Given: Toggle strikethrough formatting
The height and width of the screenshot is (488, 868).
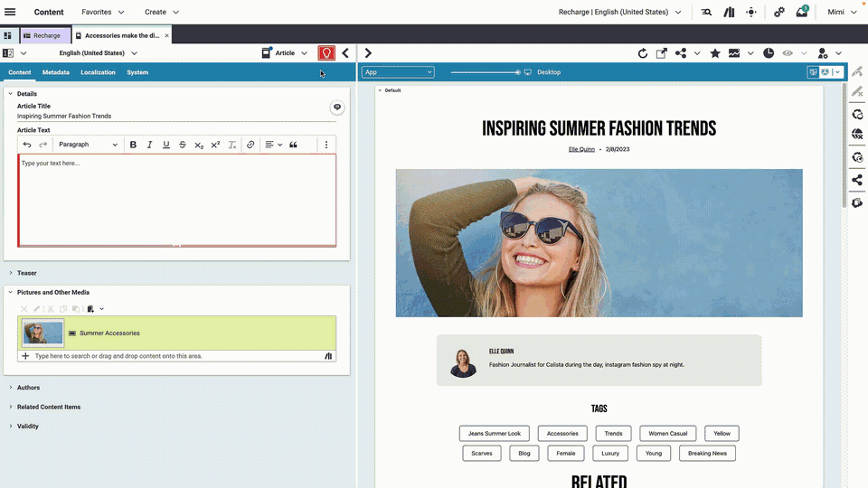Looking at the screenshot, I should [x=182, y=145].
